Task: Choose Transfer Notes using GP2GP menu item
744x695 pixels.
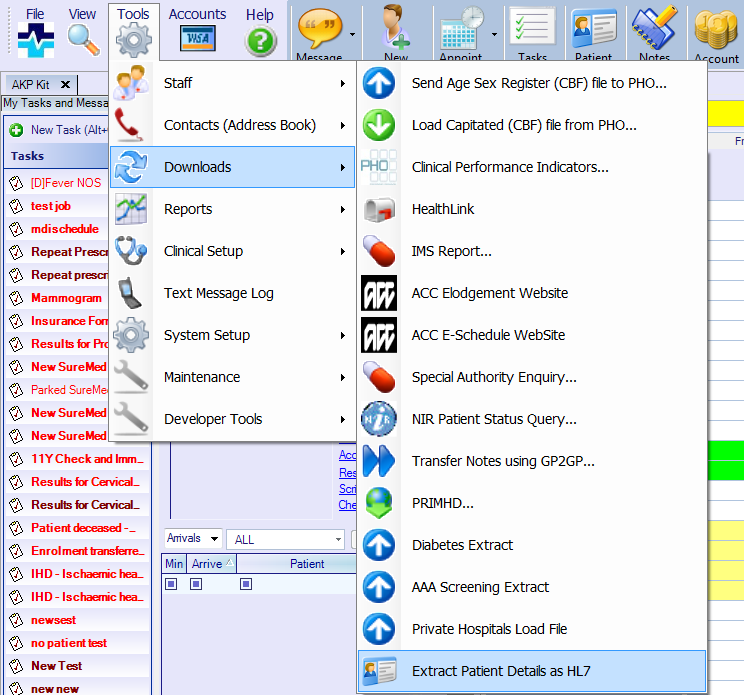Action: pos(502,461)
